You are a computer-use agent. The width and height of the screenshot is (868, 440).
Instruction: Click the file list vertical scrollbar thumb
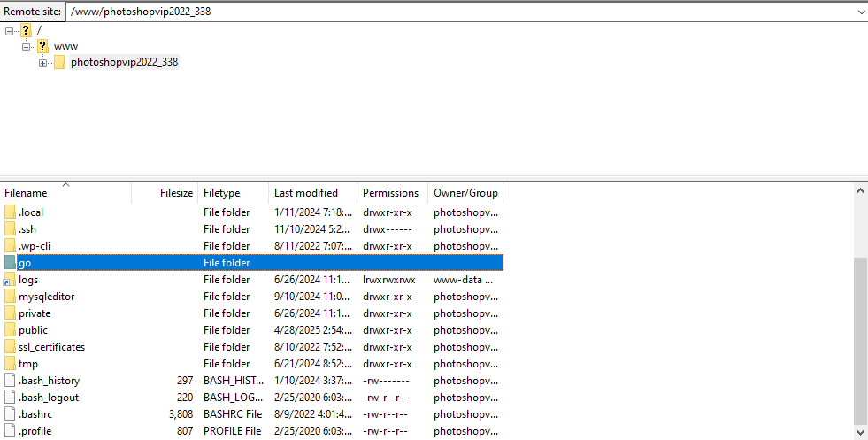click(860, 340)
